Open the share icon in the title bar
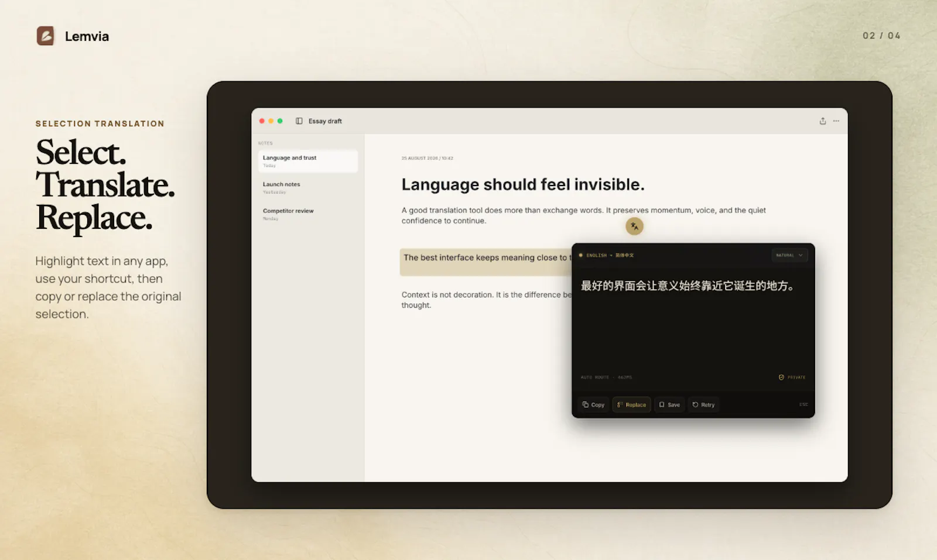937x560 pixels. click(822, 121)
